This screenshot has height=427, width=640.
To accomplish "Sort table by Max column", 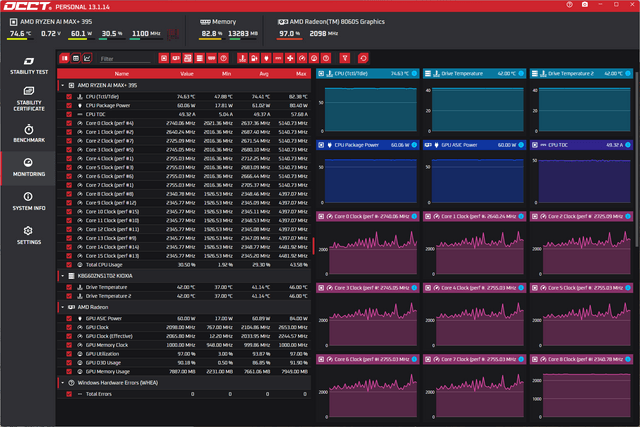I will point(301,73).
